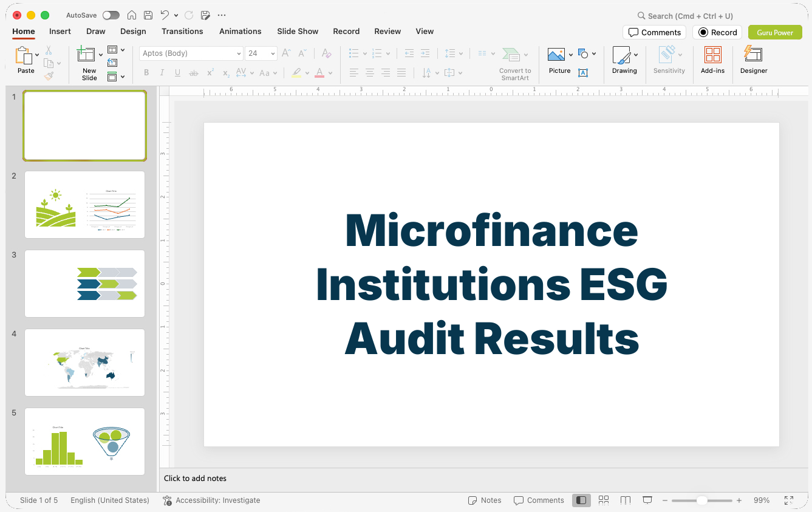
Task: Center align the text
Action: pos(370,73)
